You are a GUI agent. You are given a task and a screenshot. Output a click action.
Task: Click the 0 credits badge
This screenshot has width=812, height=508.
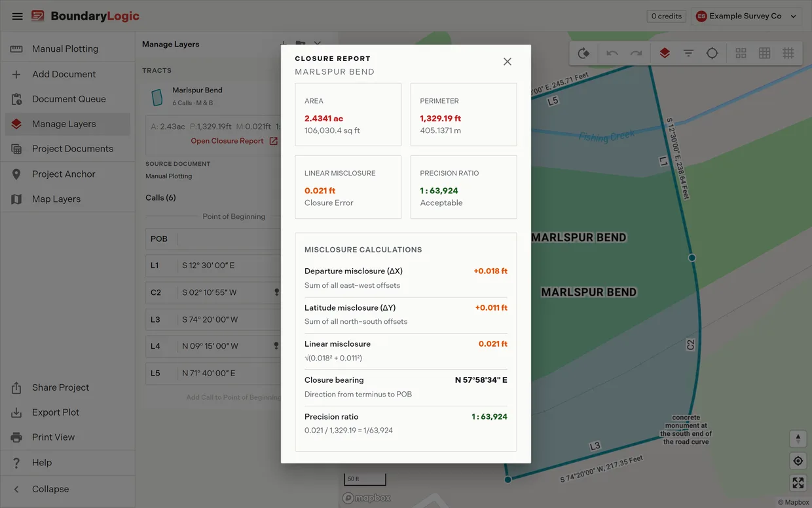point(666,16)
